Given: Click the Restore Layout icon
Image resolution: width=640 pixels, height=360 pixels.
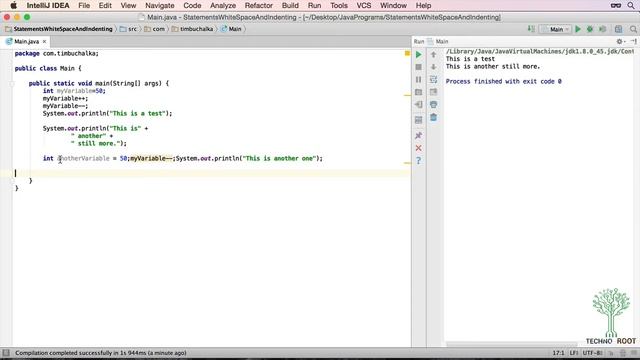Looking at the screenshot, I should [x=418, y=120].
